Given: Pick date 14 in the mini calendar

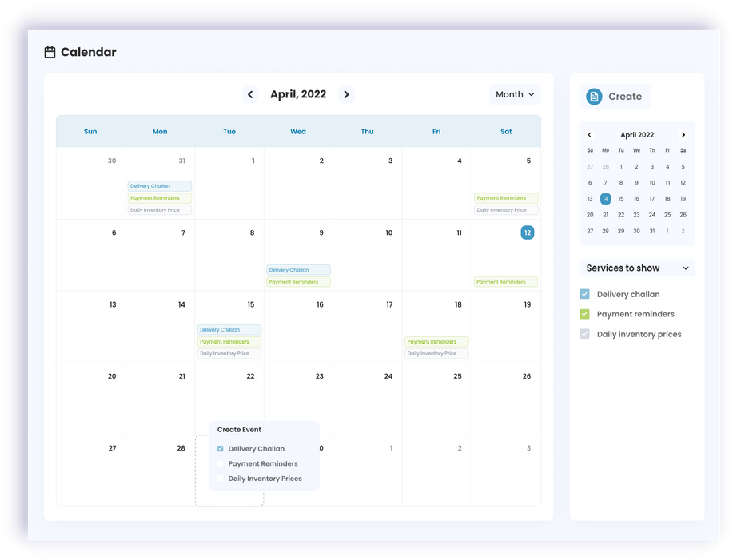Looking at the screenshot, I should 605,199.
